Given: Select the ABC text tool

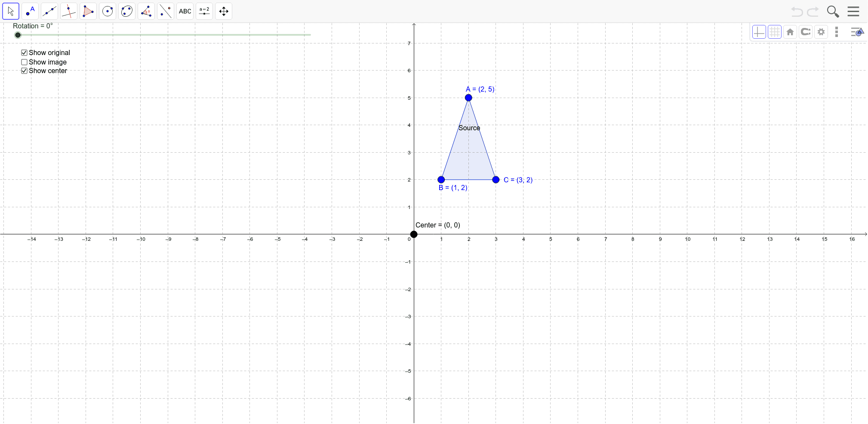Looking at the screenshot, I should (185, 11).
